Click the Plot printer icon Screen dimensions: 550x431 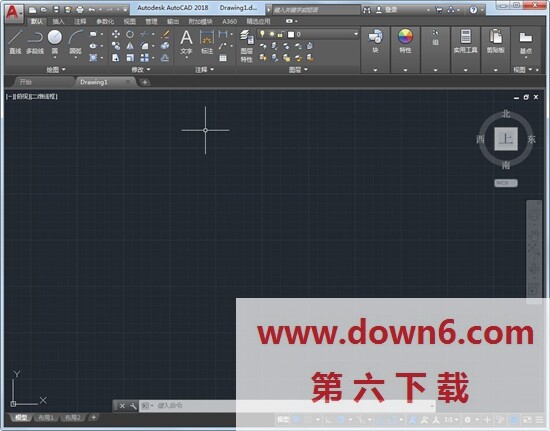(x=80, y=9)
